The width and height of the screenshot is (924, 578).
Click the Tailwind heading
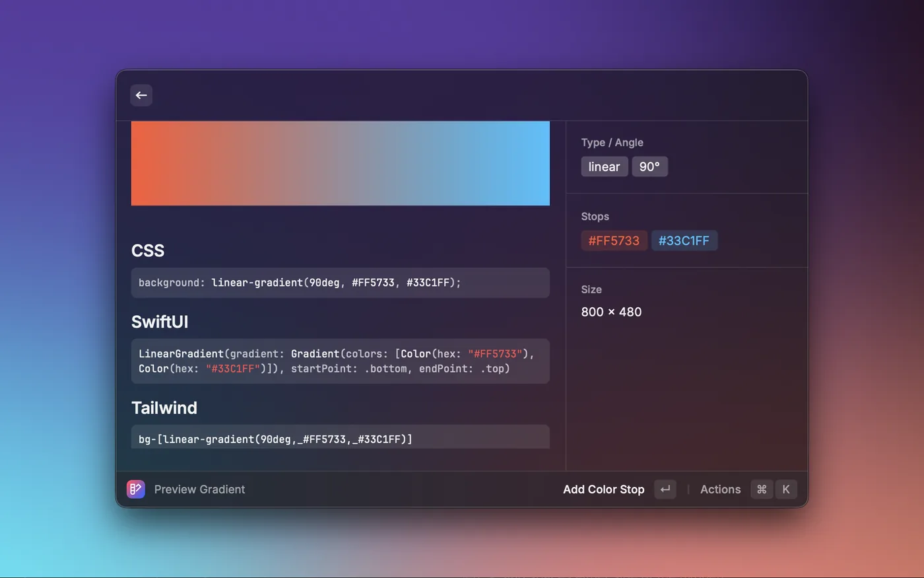pyautogui.click(x=164, y=408)
